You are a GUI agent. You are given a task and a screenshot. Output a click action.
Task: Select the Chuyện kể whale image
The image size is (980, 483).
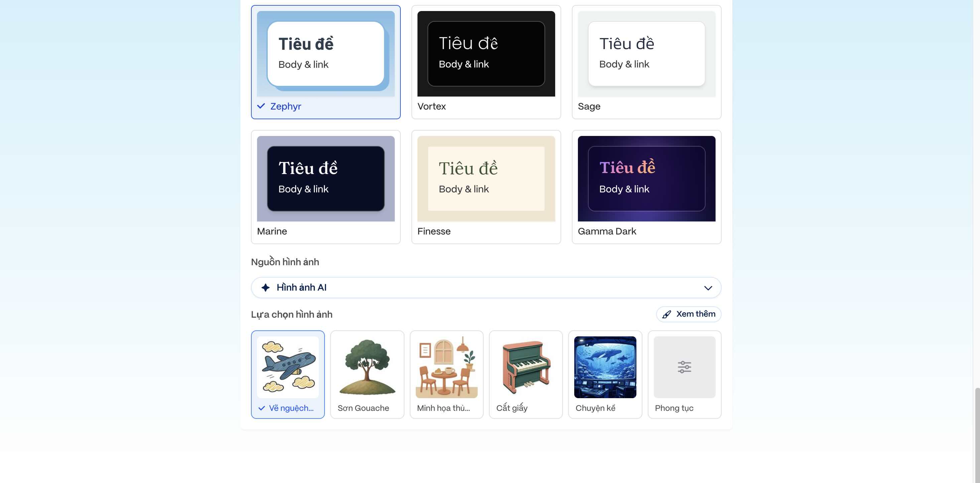[x=605, y=367]
